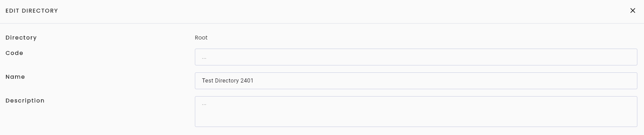Click the Name field label

point(15,77)
